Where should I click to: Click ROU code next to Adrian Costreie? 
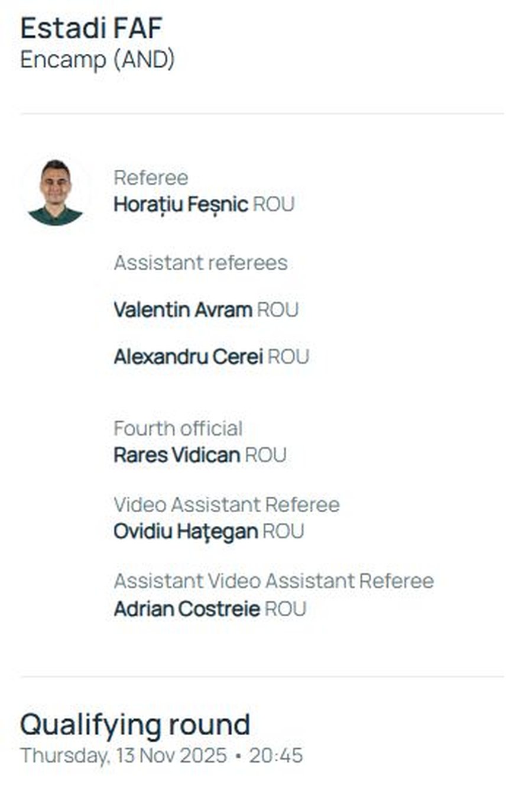[x=285, y=609]
